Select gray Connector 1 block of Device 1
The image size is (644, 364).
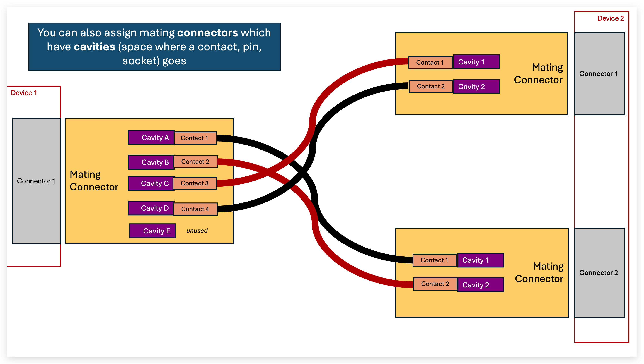pos(37,181)
